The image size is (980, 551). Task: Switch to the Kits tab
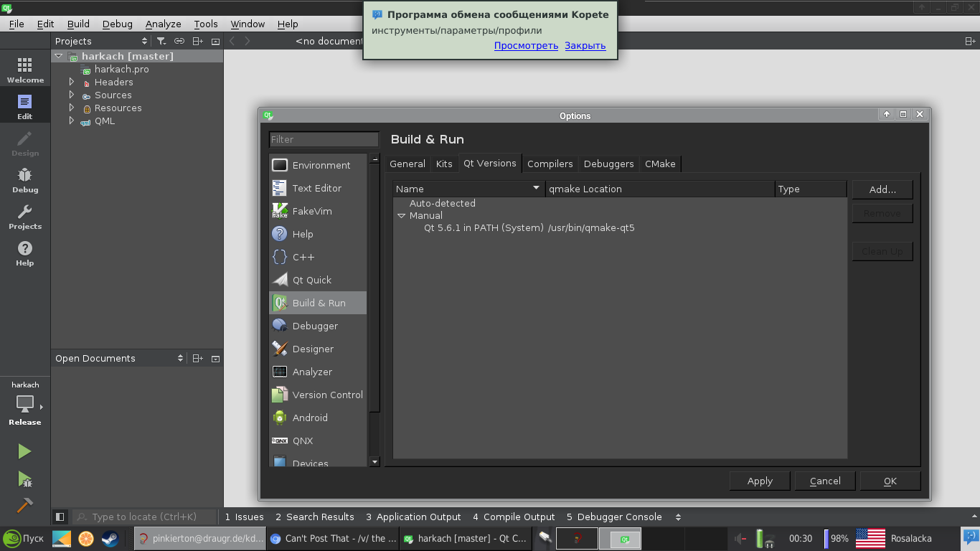(x=444, y=164)
